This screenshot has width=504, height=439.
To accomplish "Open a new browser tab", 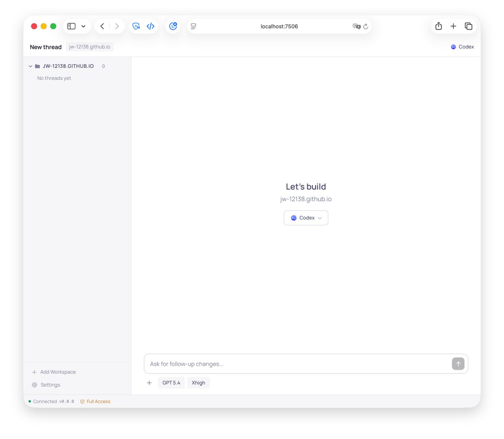I will (x=453, y=26).
